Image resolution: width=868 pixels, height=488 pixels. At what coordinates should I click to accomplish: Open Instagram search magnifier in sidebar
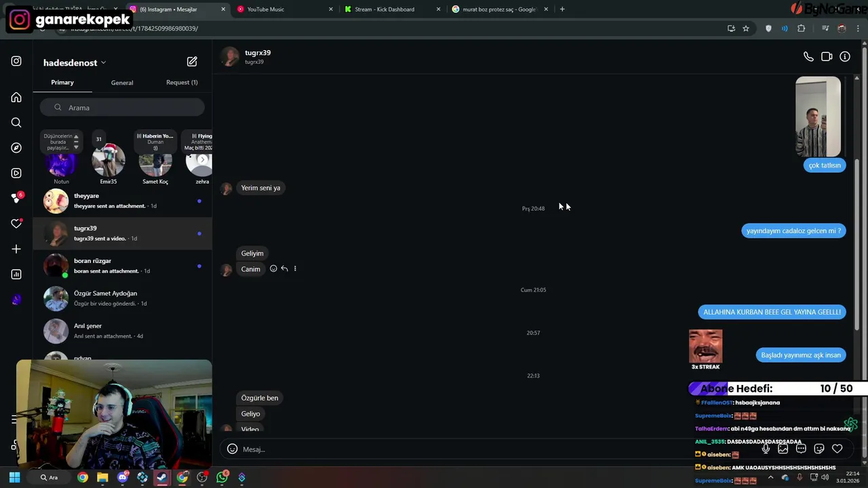[16, 123]
